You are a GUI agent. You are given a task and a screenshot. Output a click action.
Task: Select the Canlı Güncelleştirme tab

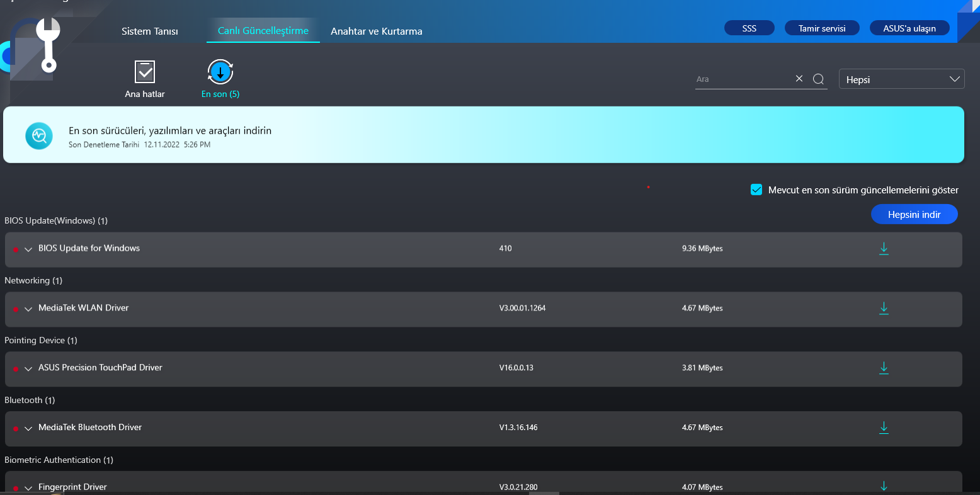pos(263,30)
